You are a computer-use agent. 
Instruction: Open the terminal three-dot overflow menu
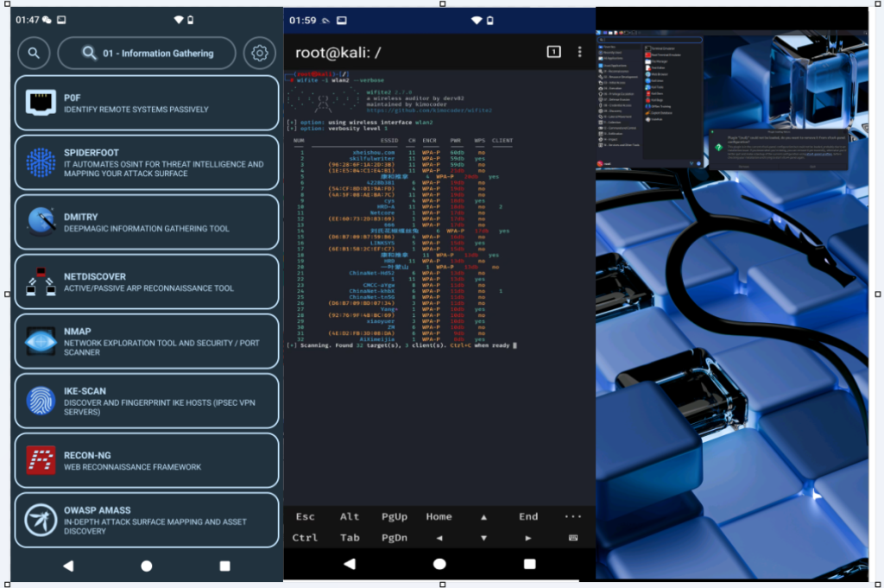pos(579,52)
